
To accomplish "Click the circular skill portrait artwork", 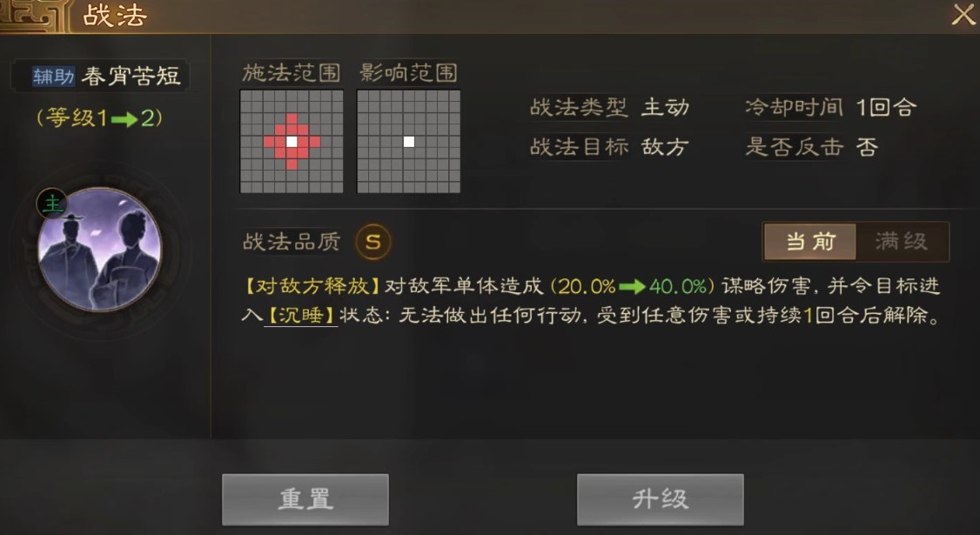I will click(100, 250).
